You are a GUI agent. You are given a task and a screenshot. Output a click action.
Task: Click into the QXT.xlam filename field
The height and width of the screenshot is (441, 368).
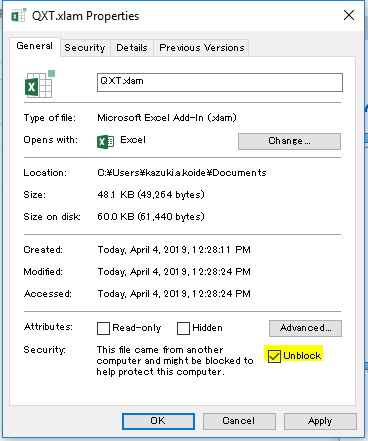point(220,82)
